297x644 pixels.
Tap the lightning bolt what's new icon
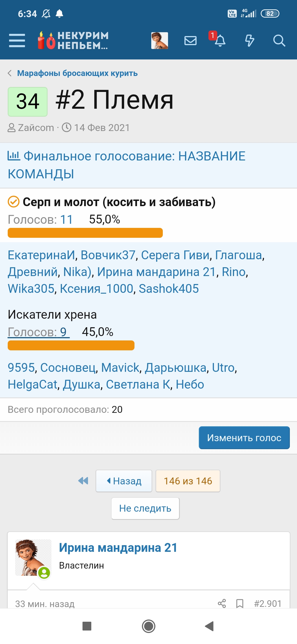249,41
